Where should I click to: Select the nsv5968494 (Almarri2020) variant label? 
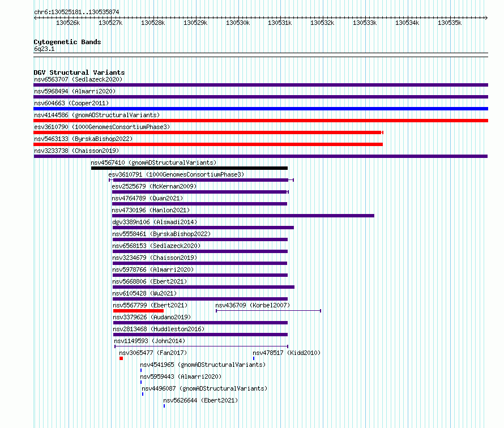point(75,91)
